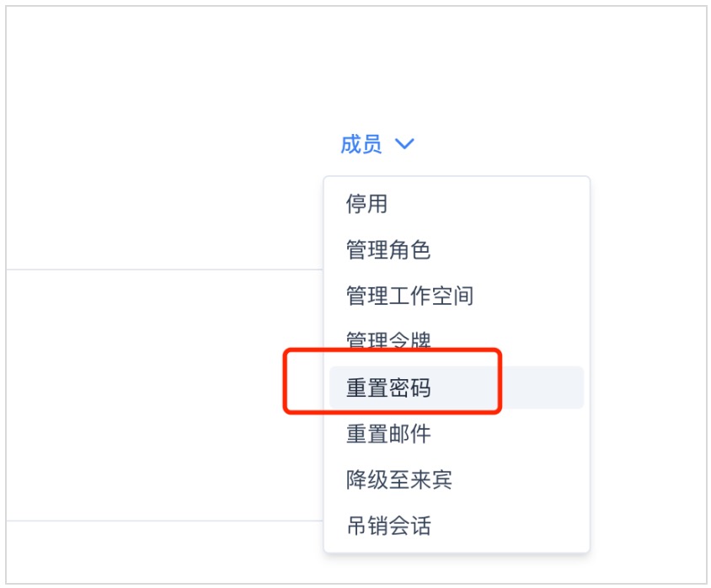Click 重置密码 in the menu
The image size is (711, 588).
point(388,388)
